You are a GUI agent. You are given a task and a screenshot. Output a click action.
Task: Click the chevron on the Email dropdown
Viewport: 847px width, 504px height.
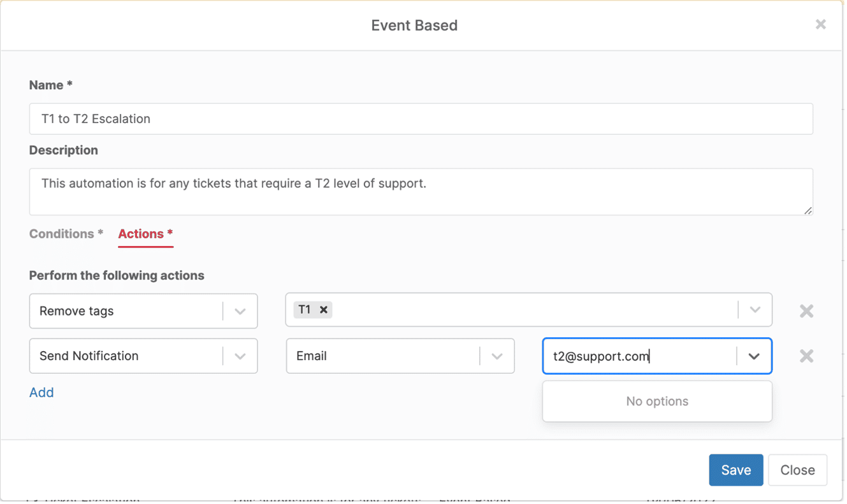coord(497,356)
